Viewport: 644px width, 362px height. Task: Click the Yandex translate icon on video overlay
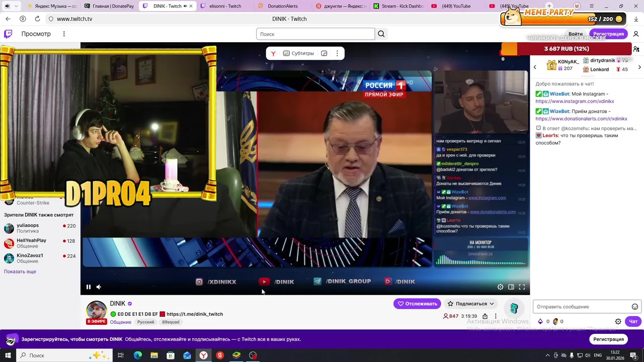[273, 53]
